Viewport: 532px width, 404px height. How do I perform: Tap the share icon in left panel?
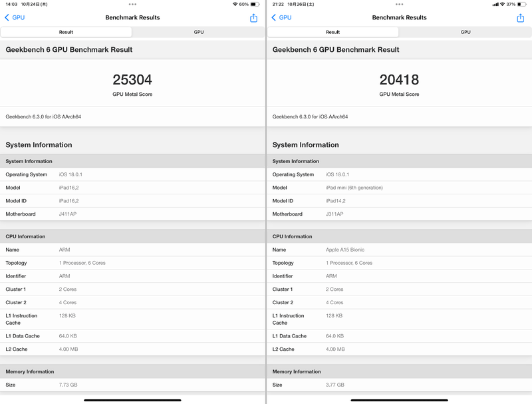(253, 18)
